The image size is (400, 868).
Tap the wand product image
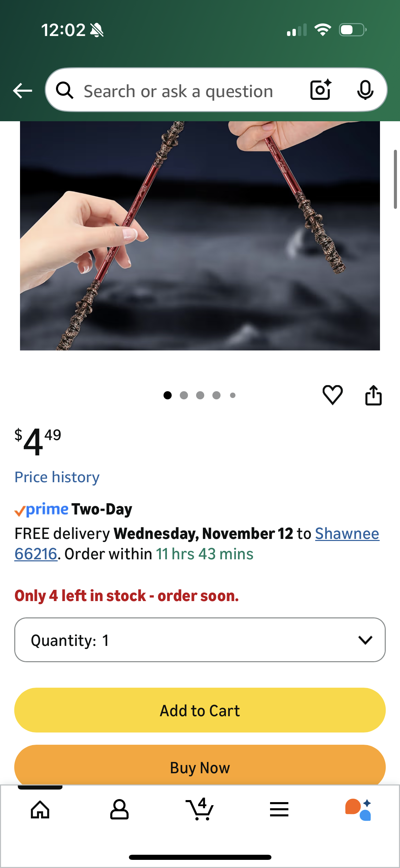(200, 236)
